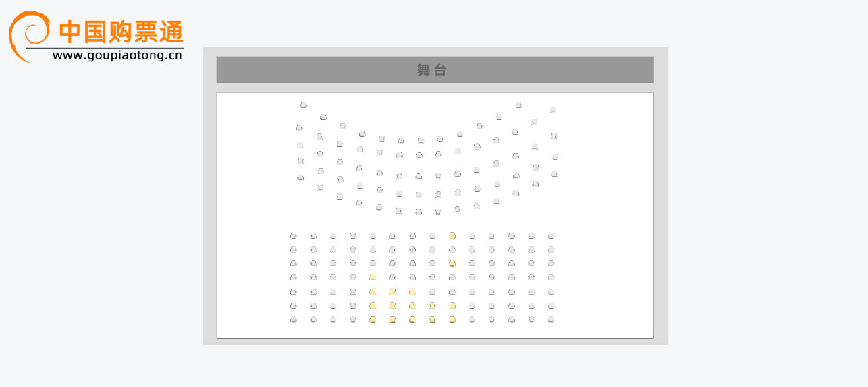The width and height of the screenshot is (868, 387).
Task: Open the www.goupiaotong.cn link
Action: tap(117, 56)
